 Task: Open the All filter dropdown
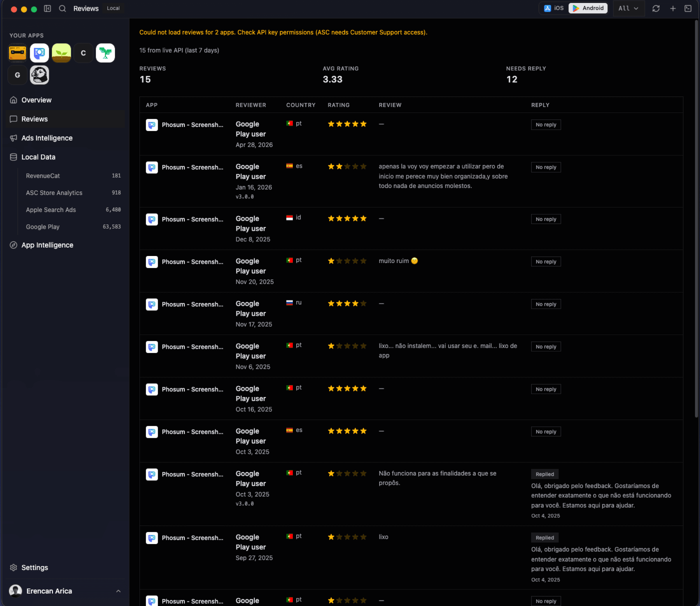(x=628, y=8)
